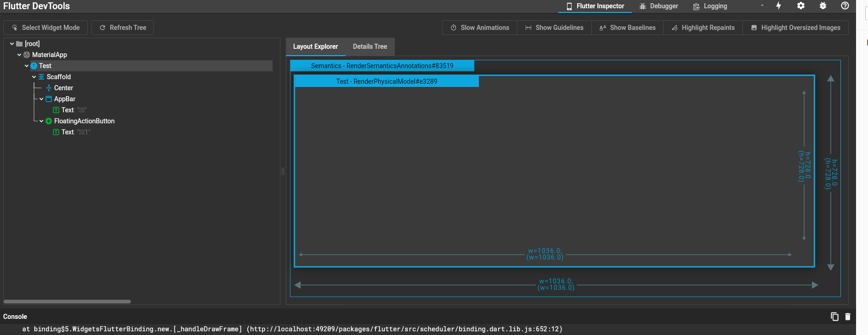The width and height of the screenshot is (868, 335).
Task: Copy console output with the copy icon
Action: tap(834, 317)
